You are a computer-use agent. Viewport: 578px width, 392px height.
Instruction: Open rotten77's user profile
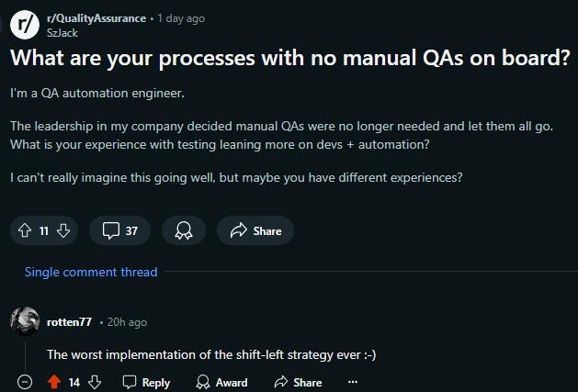coord(69,322)
